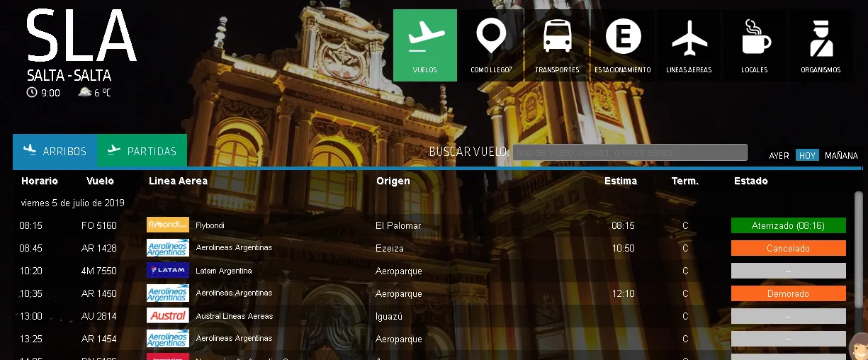868x360 pixels.
Task: Show yesterday's flights with Ayer
Action: coord(779,156)
